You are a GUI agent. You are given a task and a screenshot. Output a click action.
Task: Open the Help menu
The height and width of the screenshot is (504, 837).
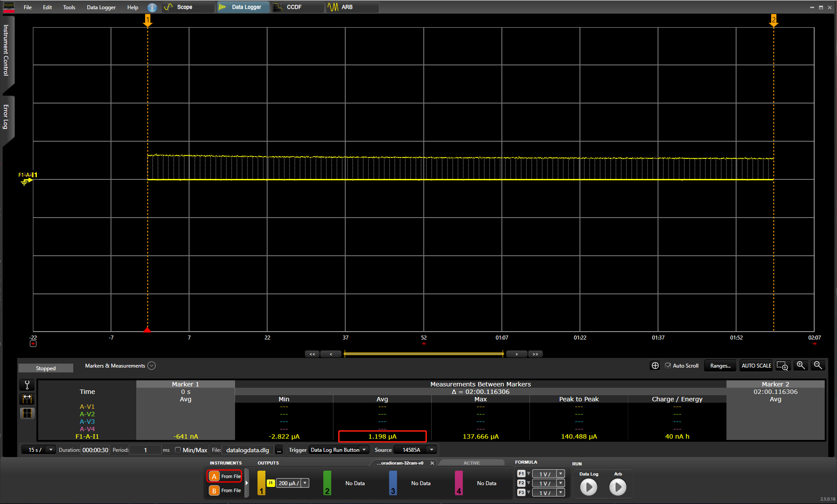(x=132, y=7)
